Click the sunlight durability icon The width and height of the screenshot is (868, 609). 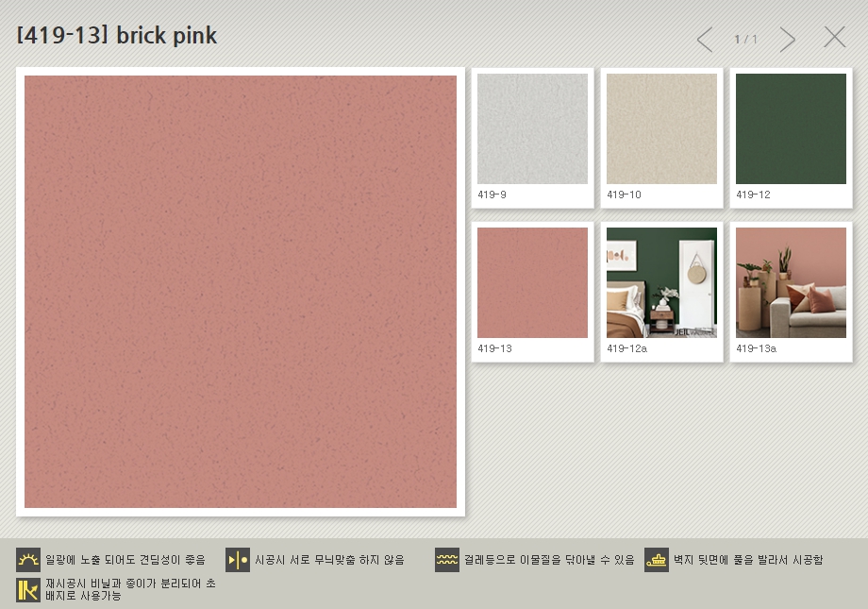[28, 560]
